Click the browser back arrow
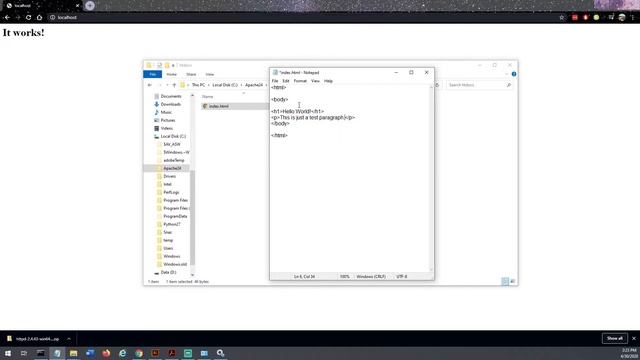 7,18
